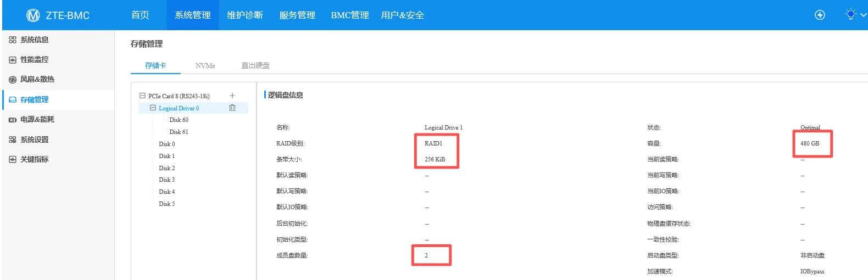868x280 pixels.
Task: Open 服务管理 menu
Action: (x=297, y=15)
